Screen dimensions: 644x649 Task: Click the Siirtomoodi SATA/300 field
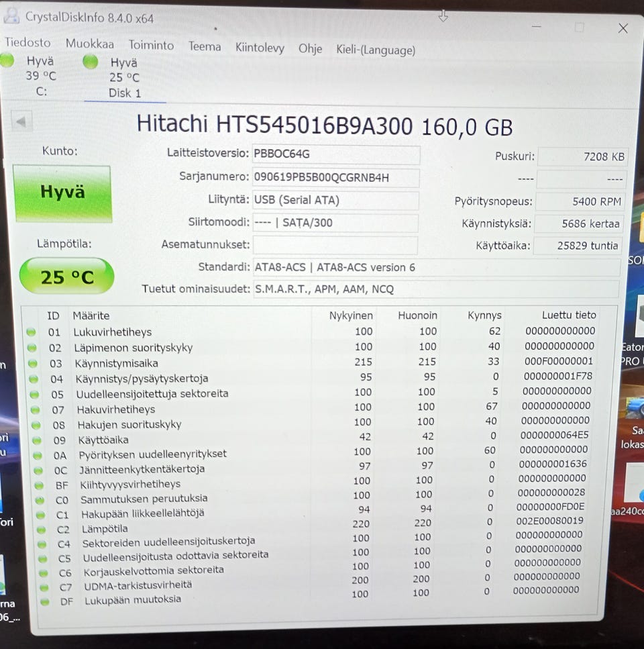(335, 223)
